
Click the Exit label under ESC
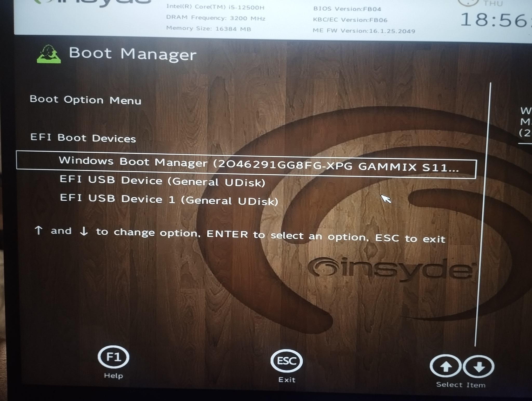pos(287,380)
